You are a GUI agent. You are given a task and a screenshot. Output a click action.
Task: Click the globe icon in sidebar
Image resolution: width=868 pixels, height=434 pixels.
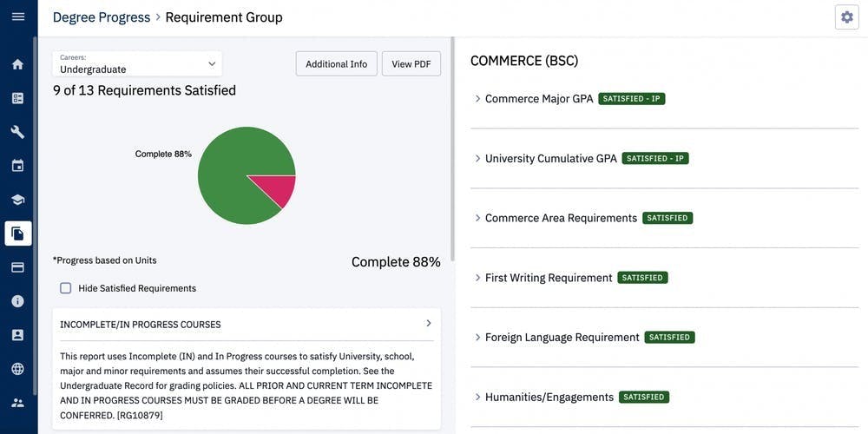pyautogui.click(x=17, y=369)
